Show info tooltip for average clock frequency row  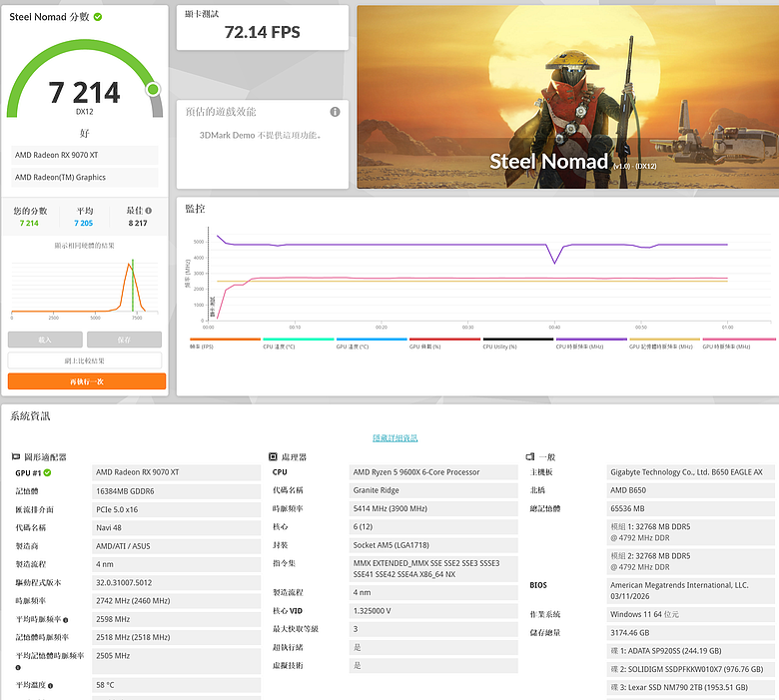click(x=66, y=620)
